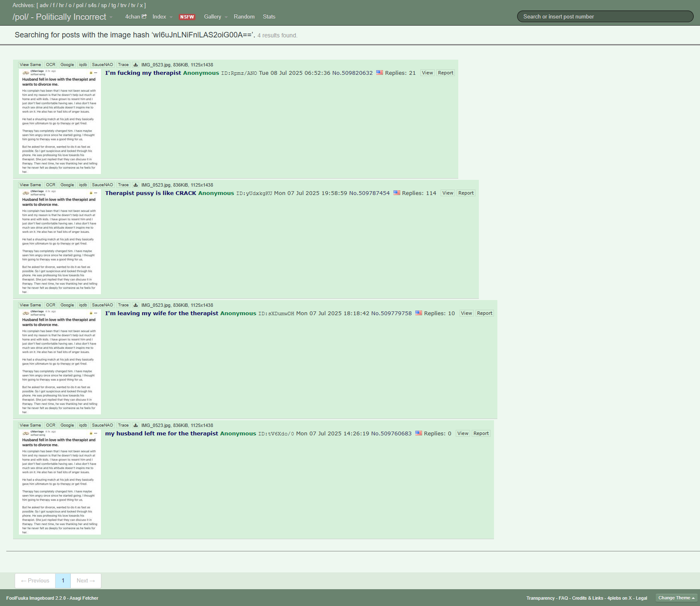Viewport: 700px width, 606px height.
Task: Open the trv archive link
Action: (123, 5)
